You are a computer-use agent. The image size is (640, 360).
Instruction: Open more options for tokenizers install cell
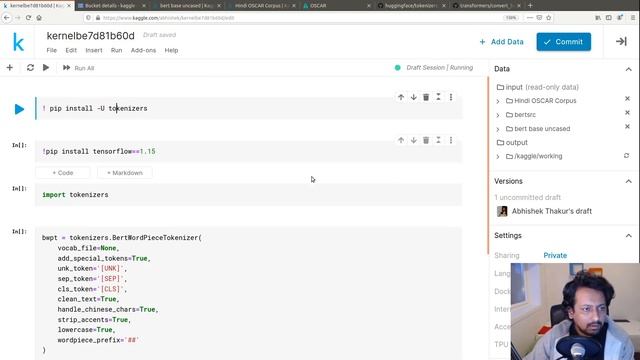pyautogui.click(x=451, y=97)
